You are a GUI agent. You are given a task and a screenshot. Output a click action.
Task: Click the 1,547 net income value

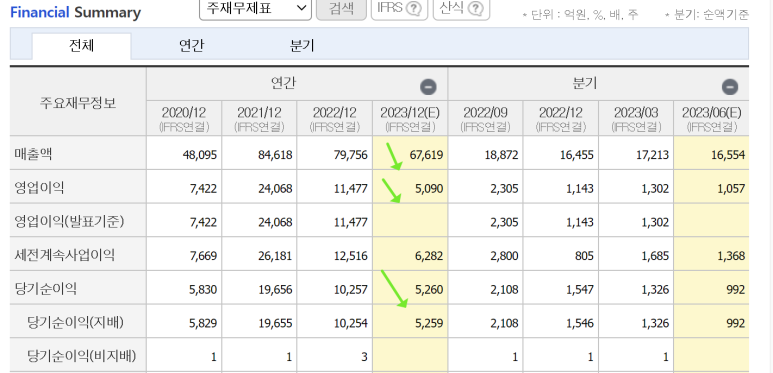tap(580, 290)
